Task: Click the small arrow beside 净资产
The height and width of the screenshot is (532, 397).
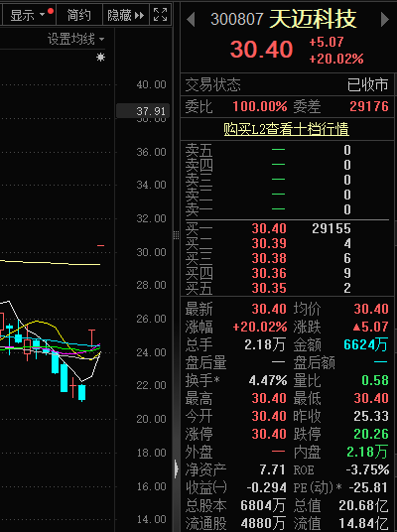Action: click(x=177, y=468)
